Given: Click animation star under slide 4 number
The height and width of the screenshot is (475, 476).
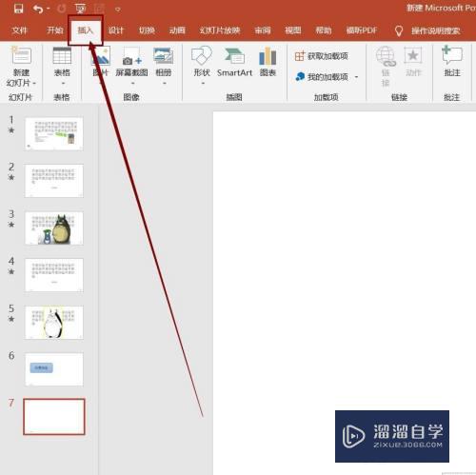Looking at the screenshot, I should [11, 271].
